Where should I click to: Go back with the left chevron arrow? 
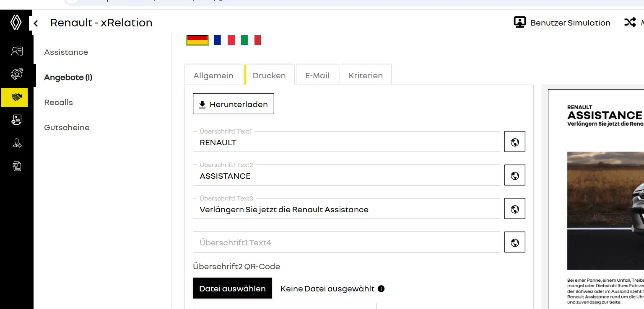tap(36, 23)
